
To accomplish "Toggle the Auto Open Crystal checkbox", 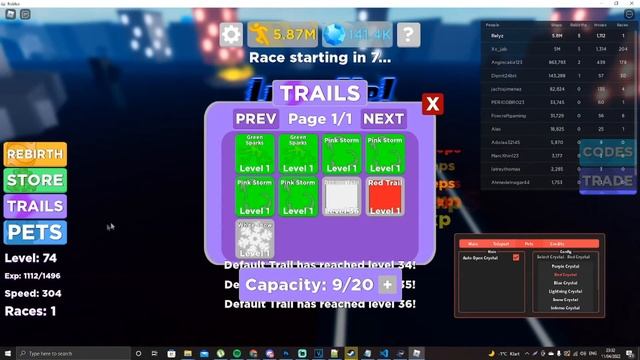I will (x=516, y=258).
